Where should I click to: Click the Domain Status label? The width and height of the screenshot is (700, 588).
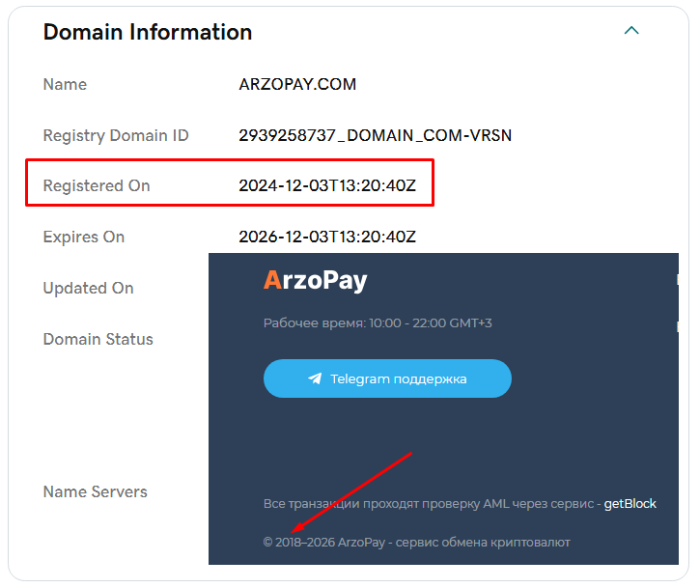pos(98,339)
